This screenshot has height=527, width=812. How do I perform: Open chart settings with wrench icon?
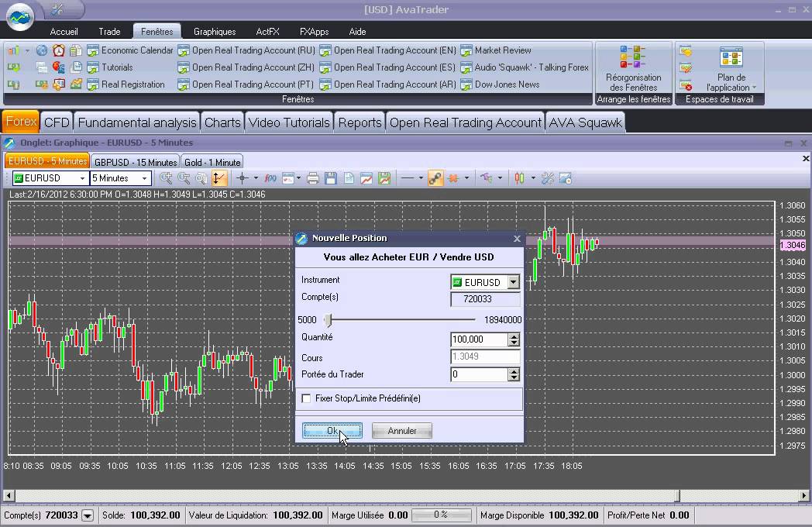pyautogui.click(x=547, y=178)
